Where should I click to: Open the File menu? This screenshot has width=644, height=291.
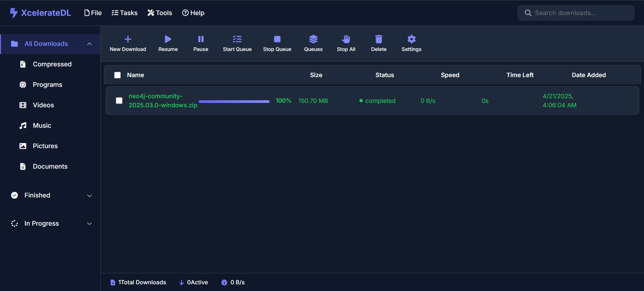[x=93, y=13]
